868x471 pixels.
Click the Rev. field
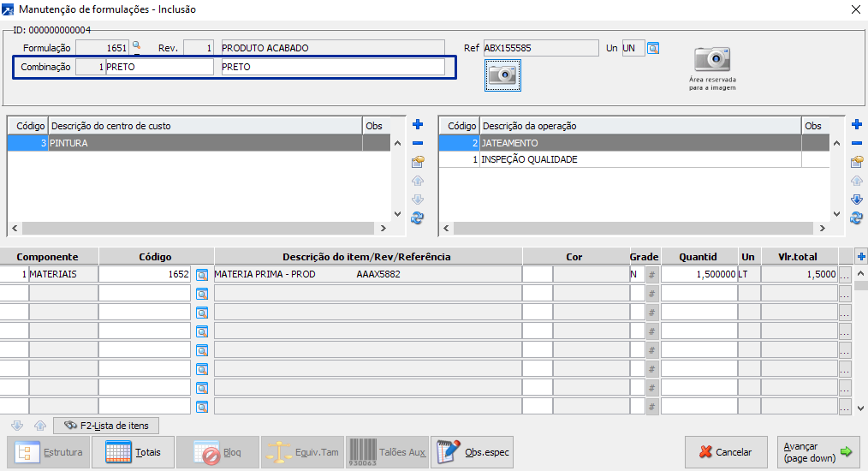pyautogui.click(x=199, y=48)
